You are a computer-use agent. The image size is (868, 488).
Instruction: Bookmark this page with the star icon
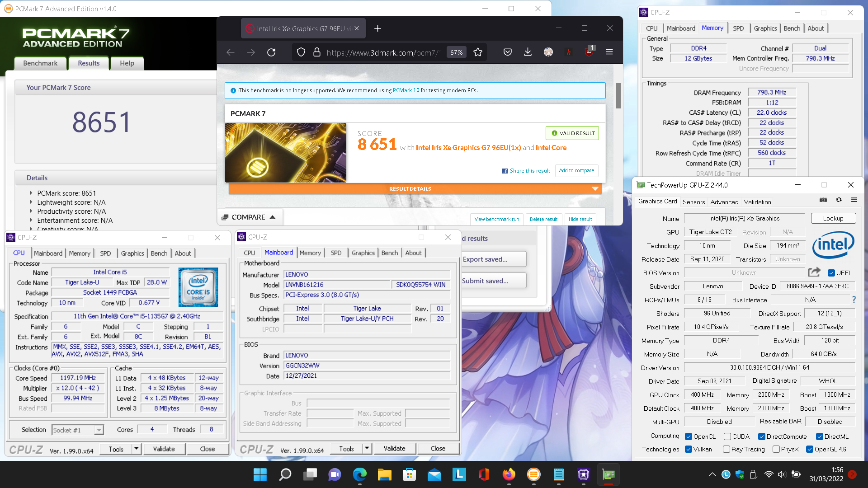478,52
